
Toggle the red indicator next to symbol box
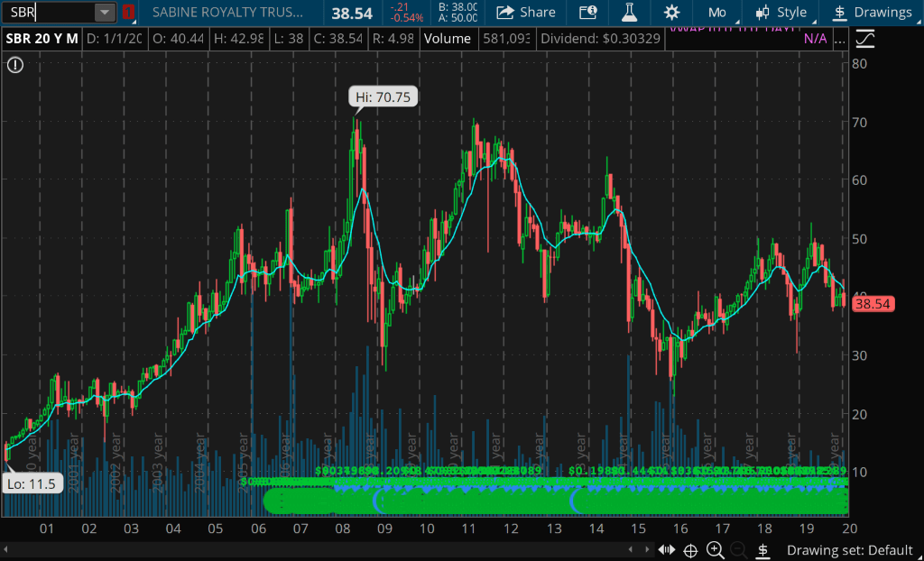tap(129, 13)
